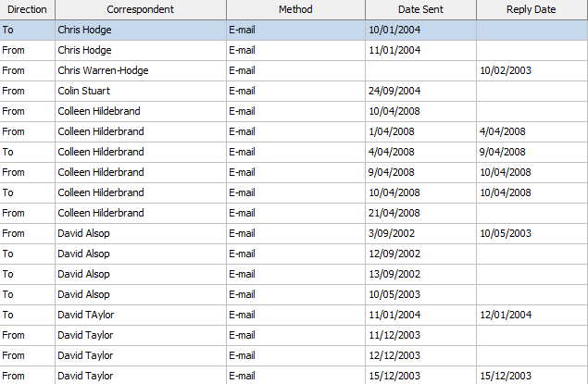This screenshot has width=588, height=384.
Task: Click the Colleen Hildebrand correspondent cell
Action: 99,111
